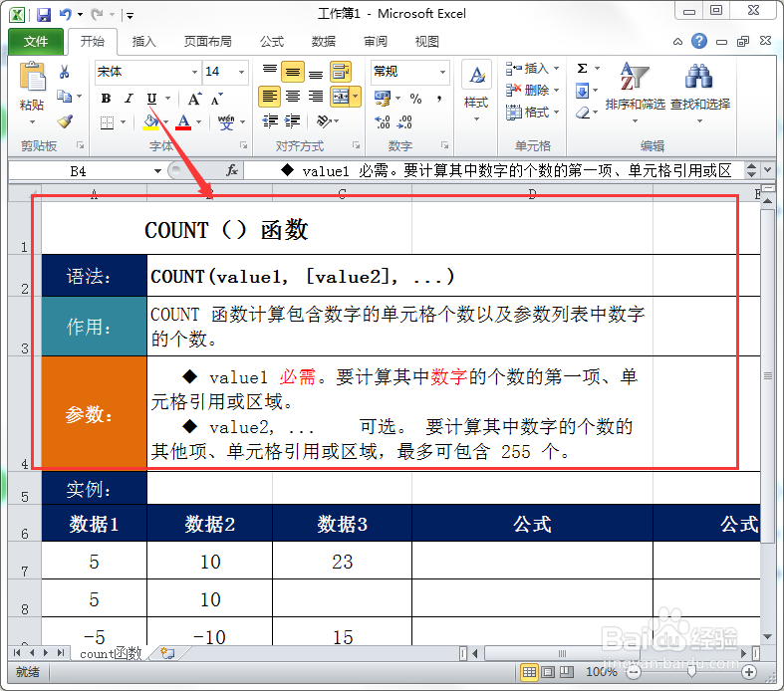The width and height of the screenshot is (784, 691).
Task: Open the 文件 file tab
Action: click(x=36, y=42)
